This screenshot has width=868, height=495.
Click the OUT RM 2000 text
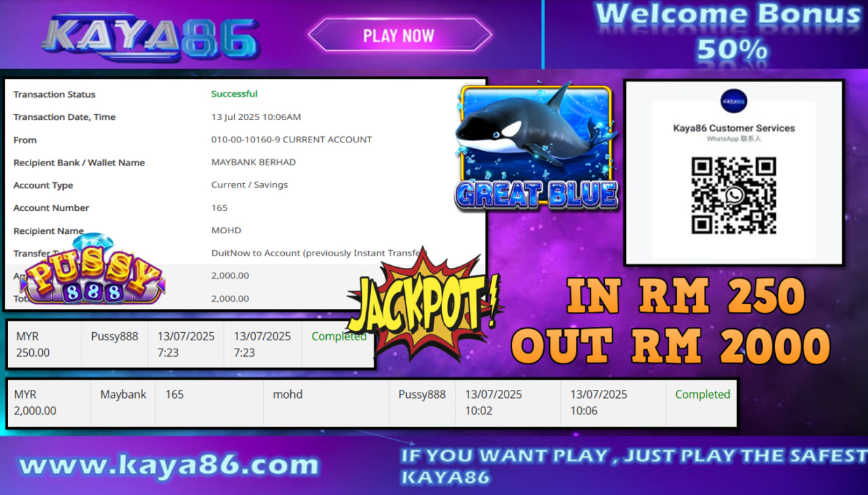tap(671, 346)
